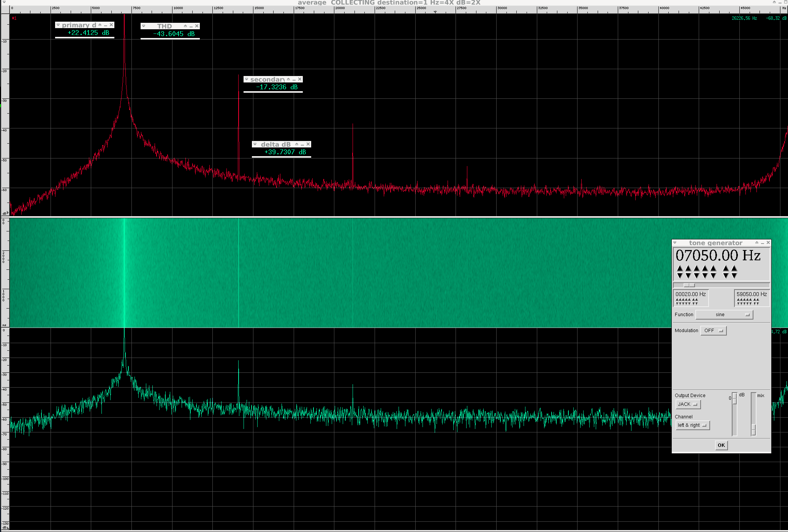
Task: Shade the primary dB readout window
Action: [100, 25]
